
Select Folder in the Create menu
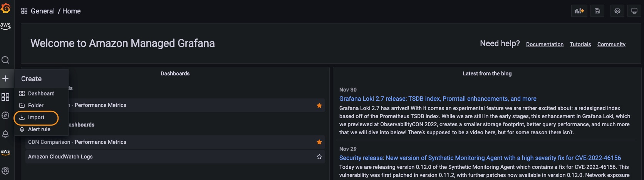(x=41, y=105)
